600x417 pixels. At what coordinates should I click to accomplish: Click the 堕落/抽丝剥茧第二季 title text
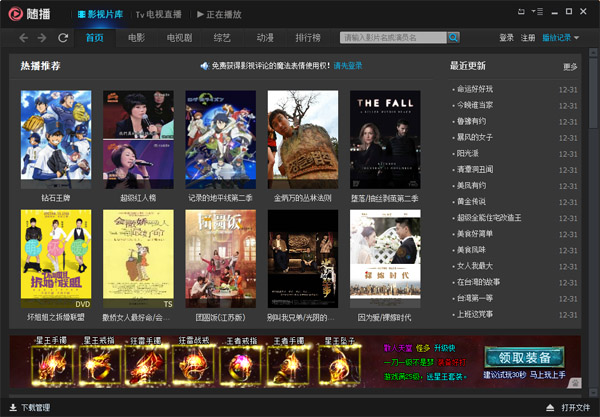coord(385,198)
